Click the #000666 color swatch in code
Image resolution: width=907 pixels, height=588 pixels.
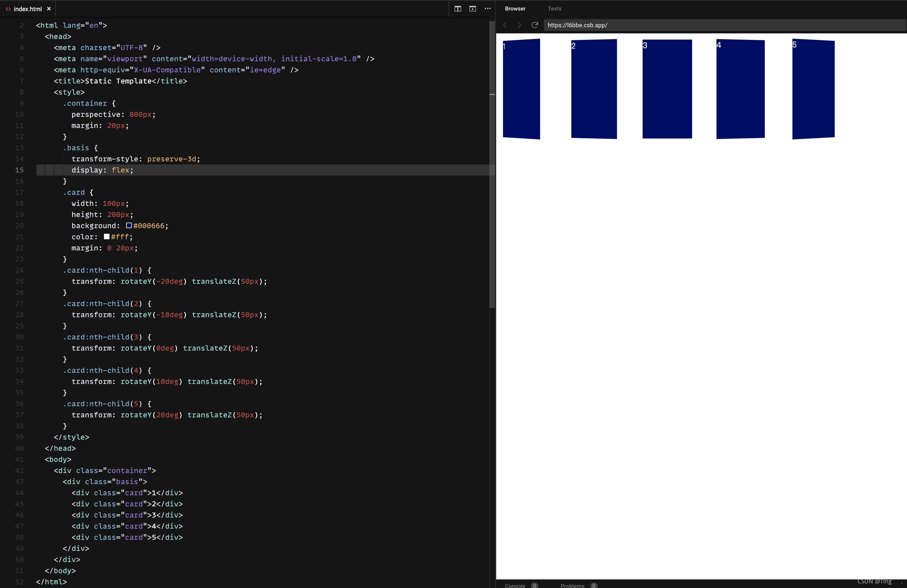(x=129, y=225)
